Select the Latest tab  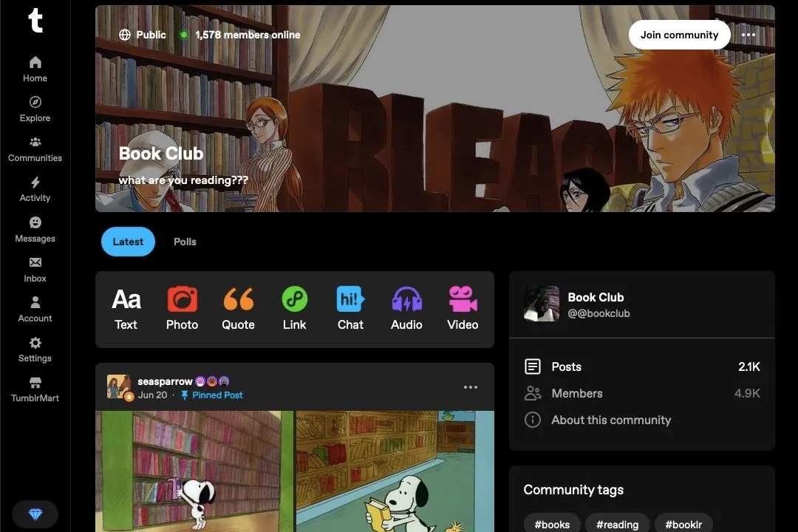tap(128, 242)
